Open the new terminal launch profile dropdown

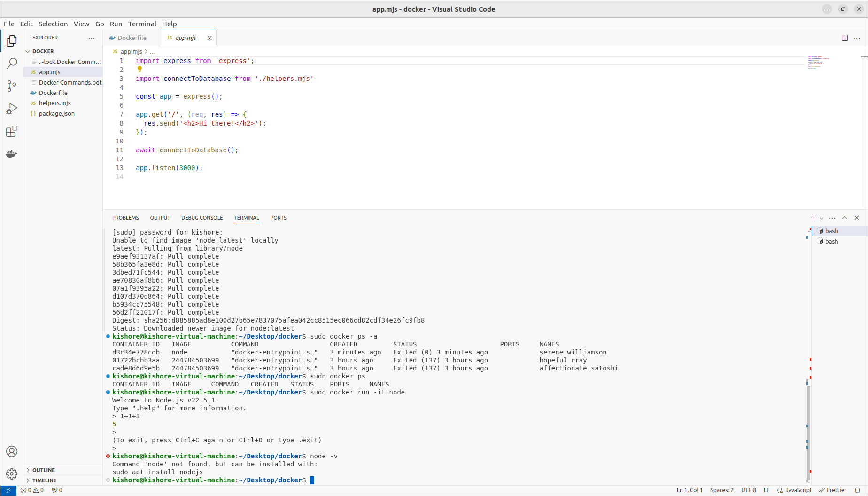coord(821,218)
